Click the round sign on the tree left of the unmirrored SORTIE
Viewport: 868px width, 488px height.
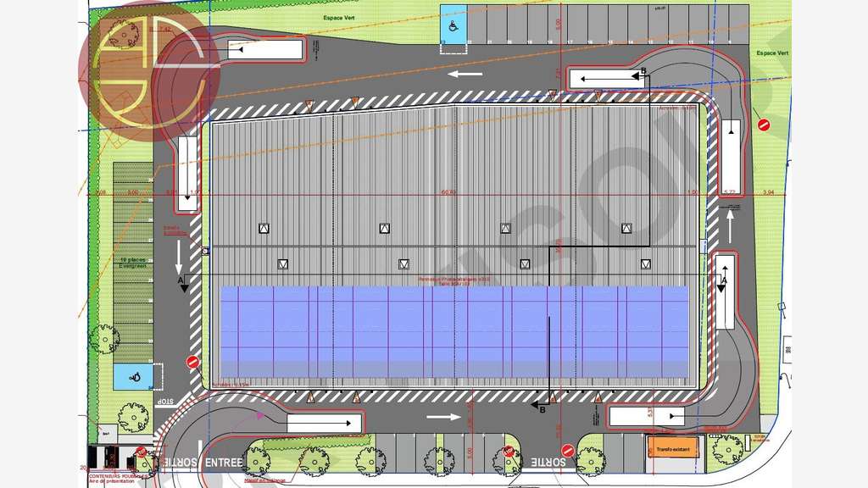(x=509, y=452)
